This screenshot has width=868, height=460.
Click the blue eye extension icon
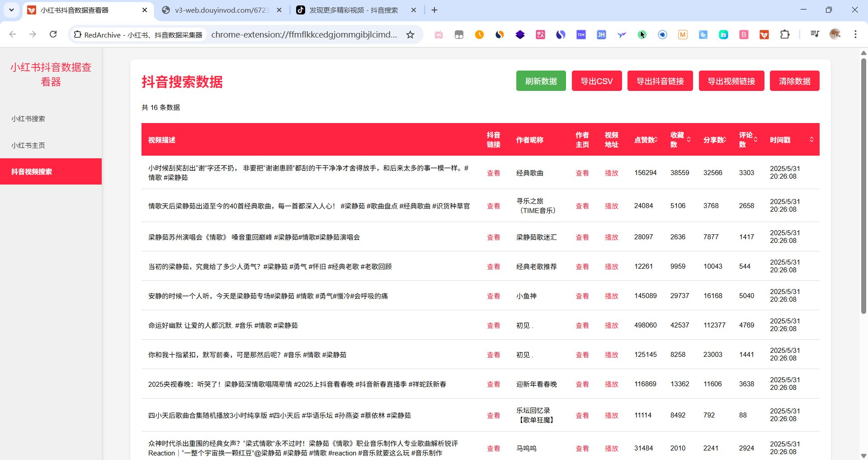662,35
